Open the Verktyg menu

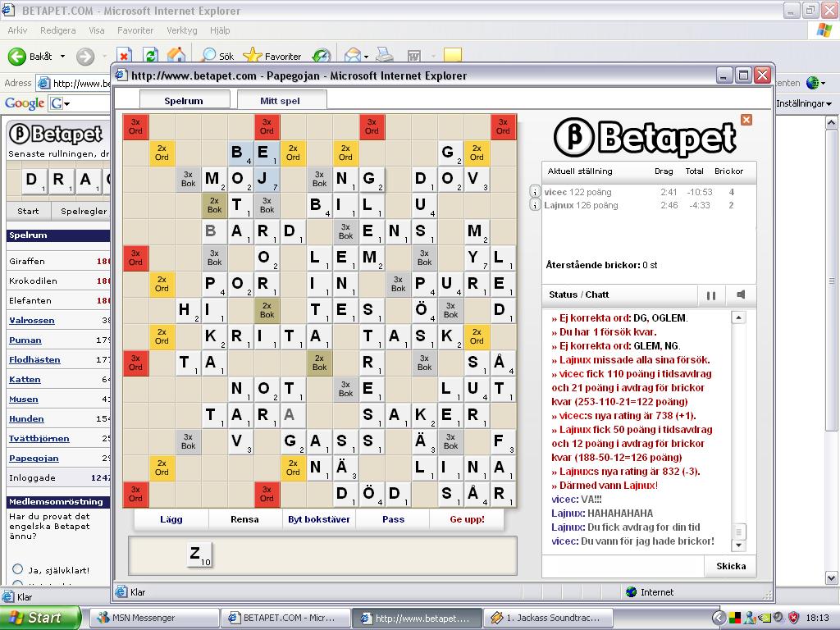[181, 30]
